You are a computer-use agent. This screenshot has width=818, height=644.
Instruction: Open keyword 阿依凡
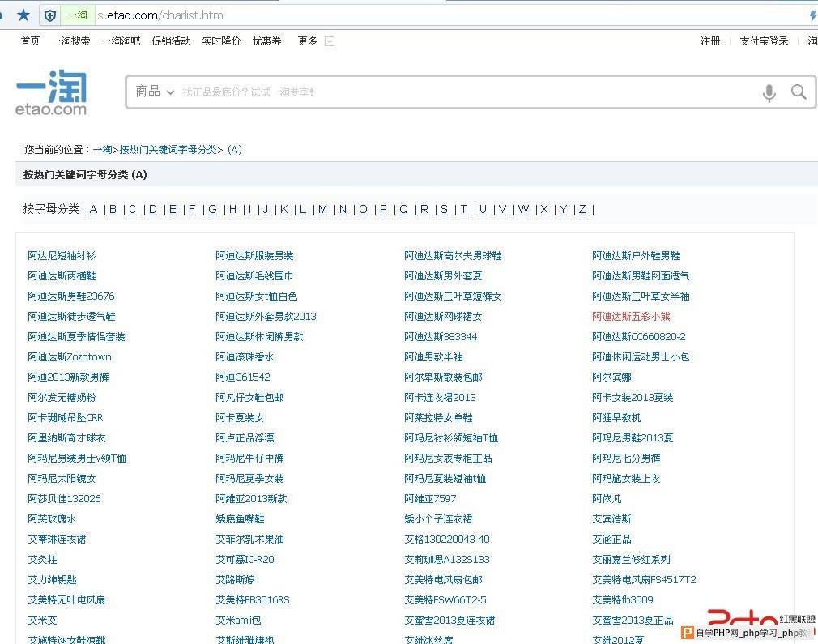pos(607,498)
